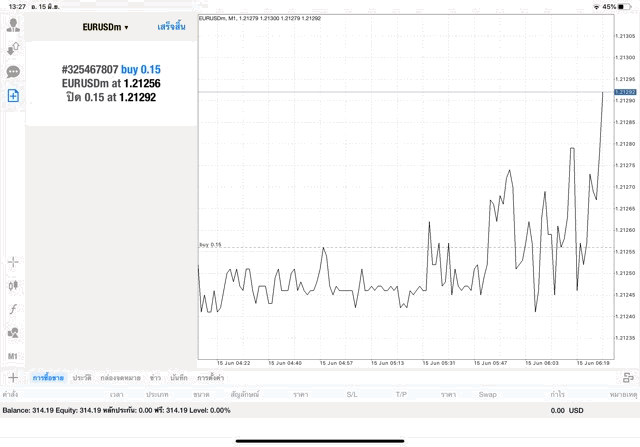Open the objects shapes icon
The image size is (640, 447).
click(13, 333)
